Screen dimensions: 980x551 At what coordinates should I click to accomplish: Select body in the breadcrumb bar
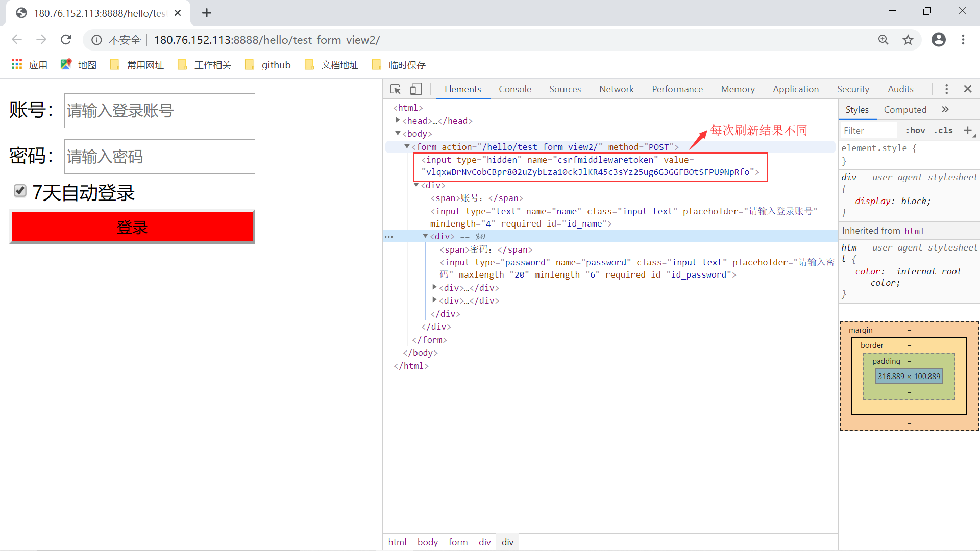(428, 542)
